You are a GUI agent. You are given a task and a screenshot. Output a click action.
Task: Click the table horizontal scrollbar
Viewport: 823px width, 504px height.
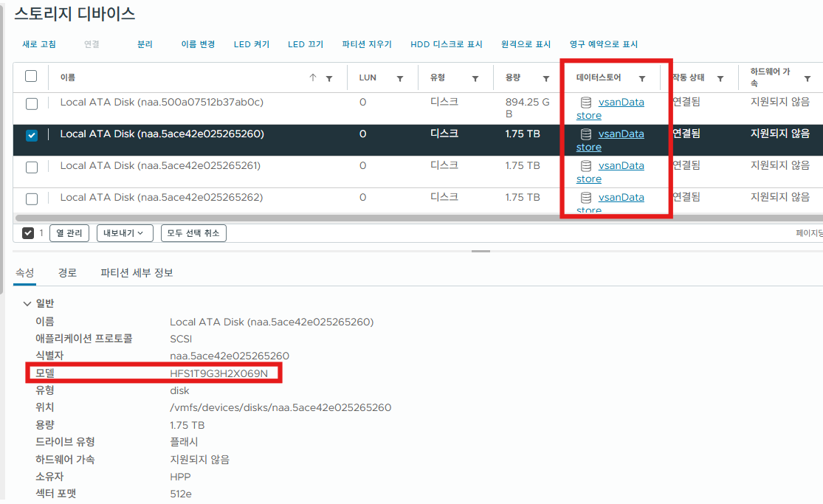(419, 218)
